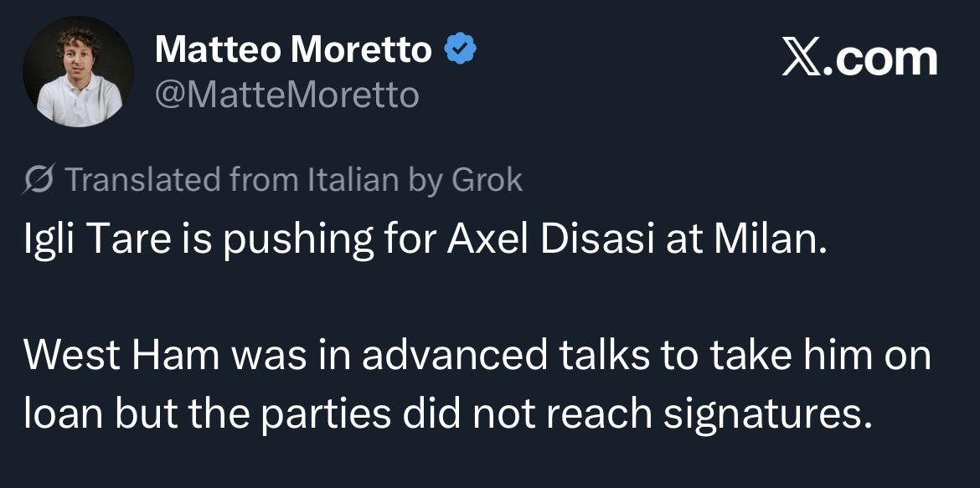Open the @MatteMoretto handle
980x488 pixels.
pos(286,95)
